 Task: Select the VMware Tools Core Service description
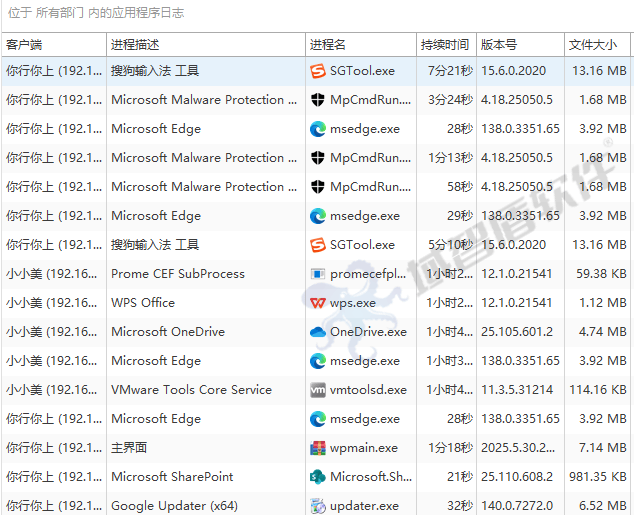(191, 390)
